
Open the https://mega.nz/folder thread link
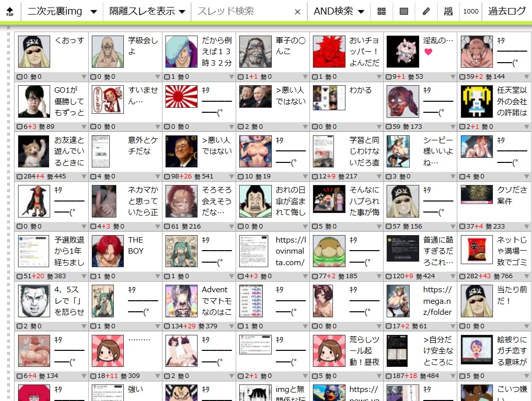[438, 301]
